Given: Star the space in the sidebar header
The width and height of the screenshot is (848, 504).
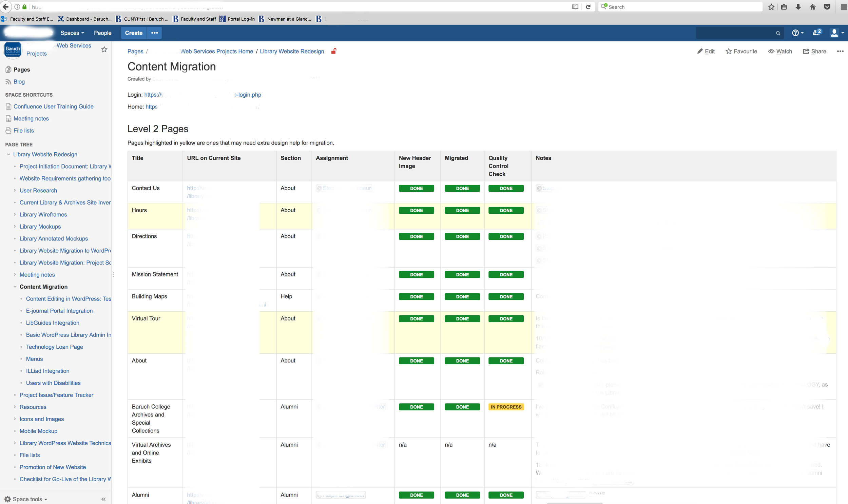Looking at the screenshot, I should click(x=104, y=50).
